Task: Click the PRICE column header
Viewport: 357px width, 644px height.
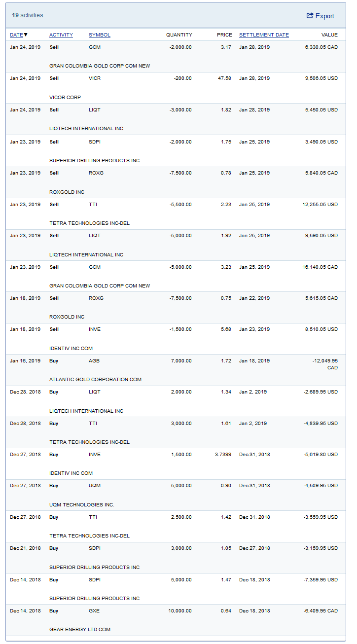Action: [224, 35]
